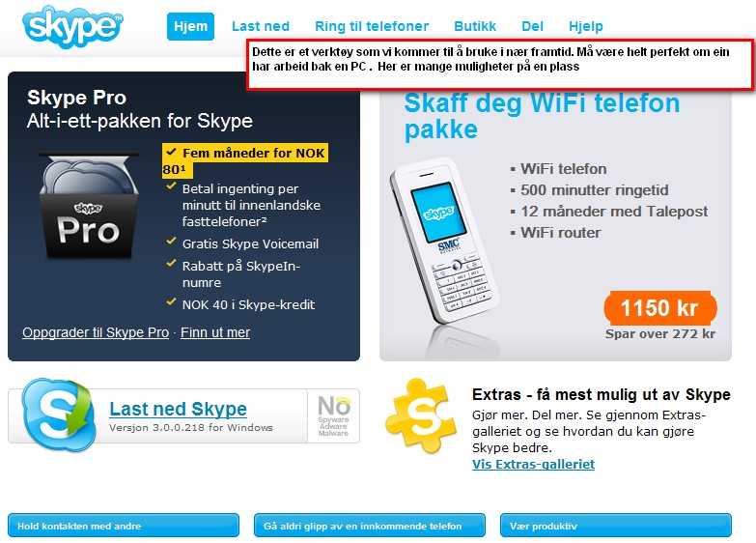Open the Hjelp menu item
The width and height of the screenshot is (756, 543).
(586, 26)
